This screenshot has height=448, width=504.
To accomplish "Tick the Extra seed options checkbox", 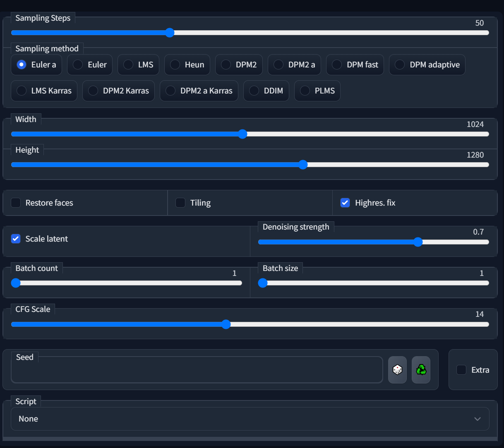I will (461, 370).
